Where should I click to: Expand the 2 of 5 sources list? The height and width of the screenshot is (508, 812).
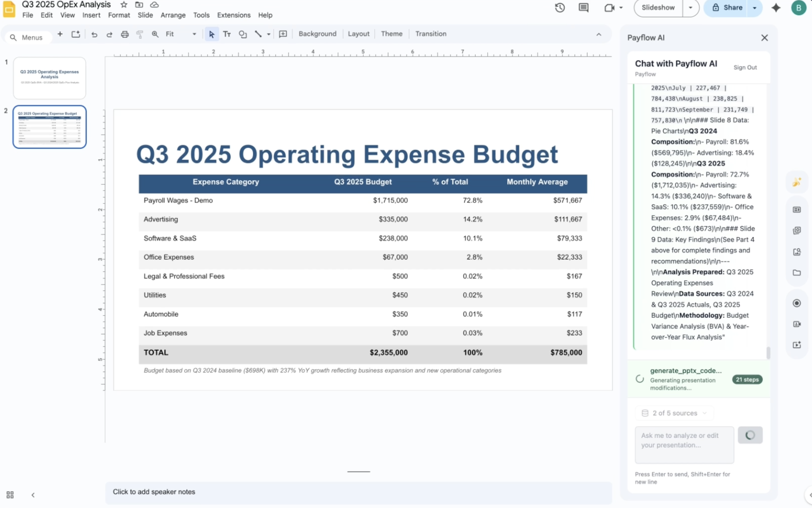[674, 412]
